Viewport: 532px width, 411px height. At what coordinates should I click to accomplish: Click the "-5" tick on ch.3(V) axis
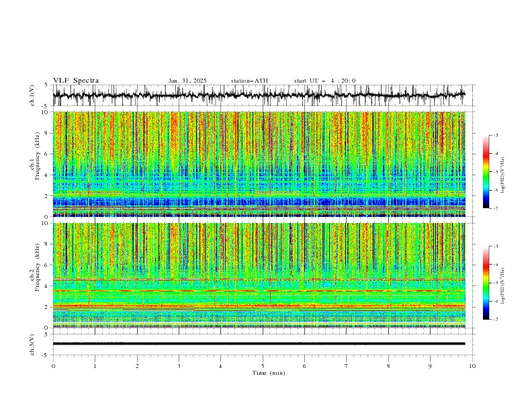point(46,355)
